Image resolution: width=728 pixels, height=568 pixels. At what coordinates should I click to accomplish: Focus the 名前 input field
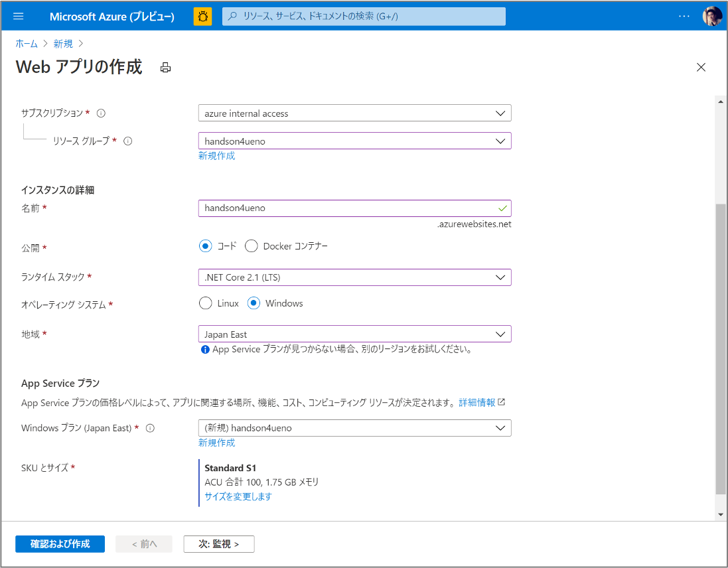pos(355,208)
